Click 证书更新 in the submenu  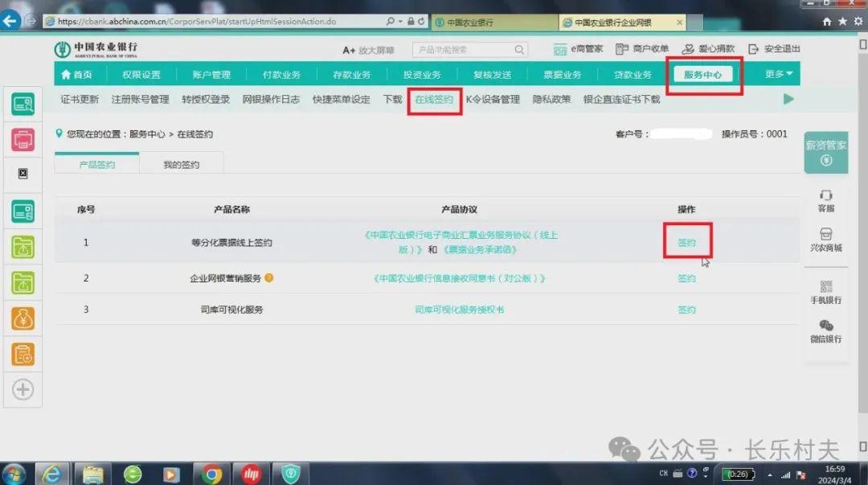click(79, 99)
